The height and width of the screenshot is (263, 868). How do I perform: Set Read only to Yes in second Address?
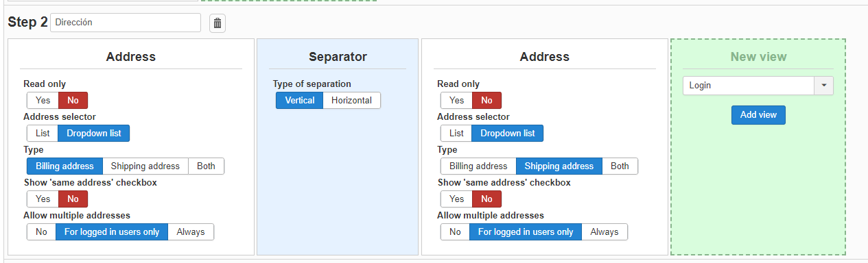point(457,101)
